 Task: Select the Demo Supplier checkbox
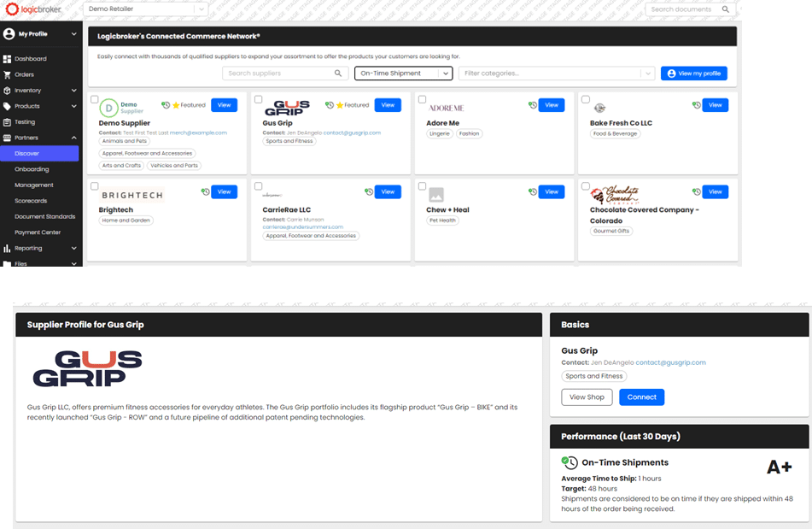pos(94,99)
